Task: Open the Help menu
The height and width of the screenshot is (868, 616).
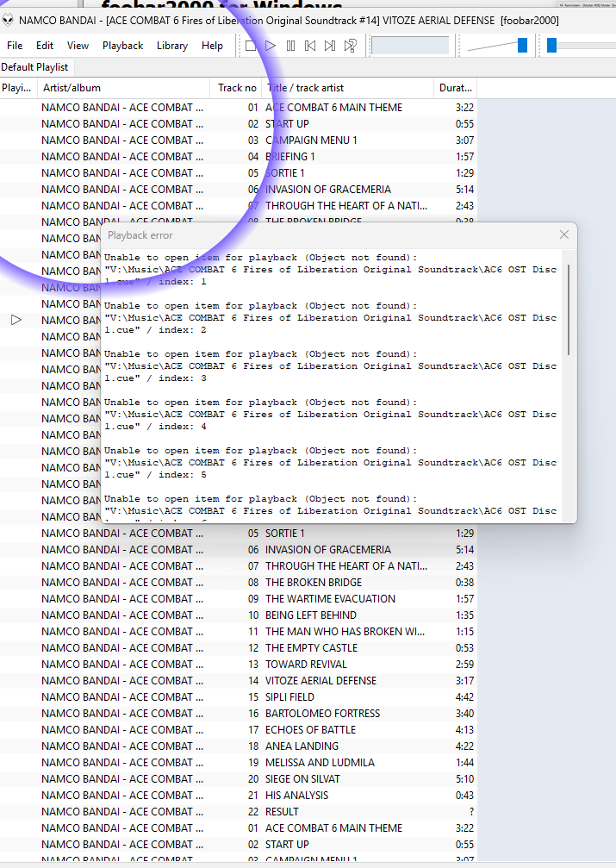Action: click(x=212, y=46)
